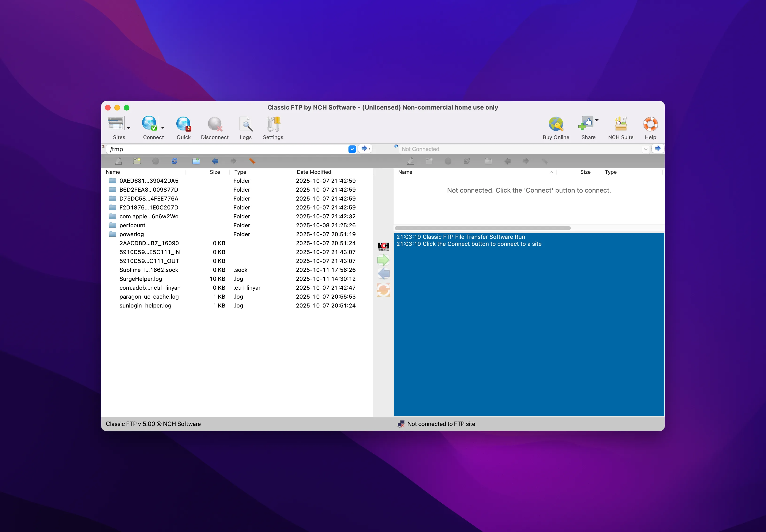Open the Share dropdown arrow
The width and height of the screenshot is (766, 532).
click(x=596, y=121)
